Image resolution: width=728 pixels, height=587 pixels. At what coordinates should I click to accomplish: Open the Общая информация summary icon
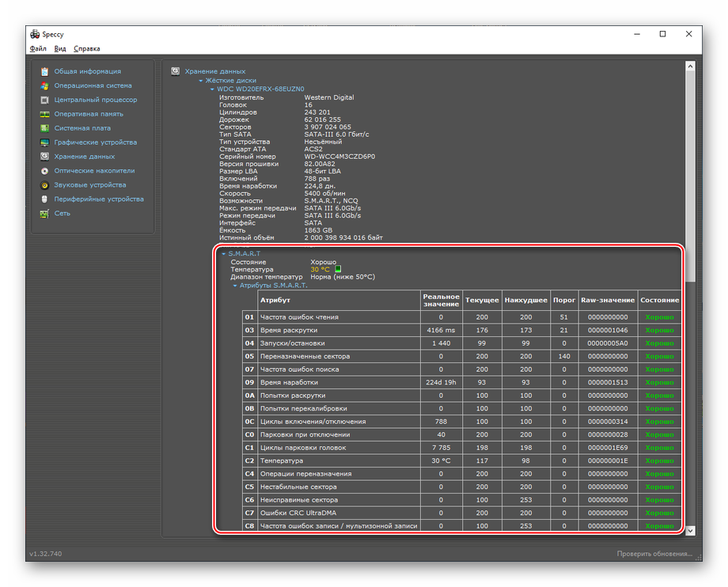(45, 71)
